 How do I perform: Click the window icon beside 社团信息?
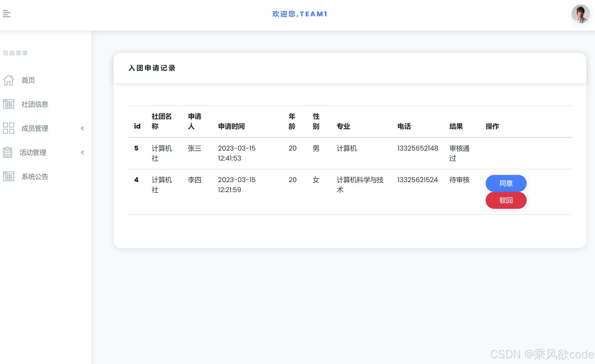[x=8, y=104]
